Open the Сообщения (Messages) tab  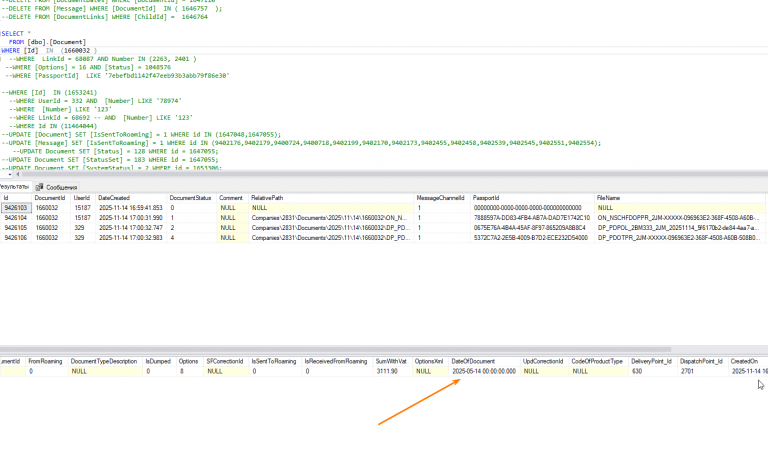click(56, 187)
